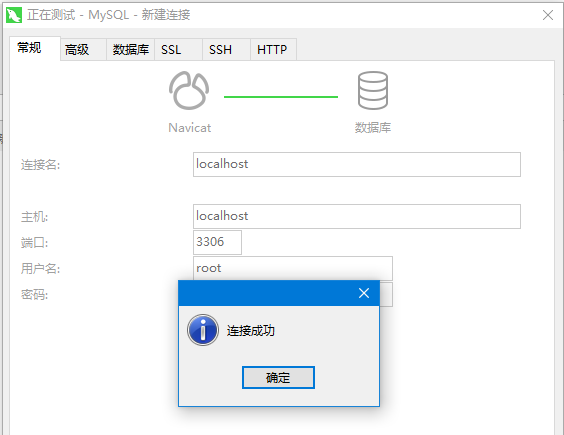The width and height of the screenshot is (564, 435).
Task: Click the 连接名 label
Action: [x=40, y=165]
